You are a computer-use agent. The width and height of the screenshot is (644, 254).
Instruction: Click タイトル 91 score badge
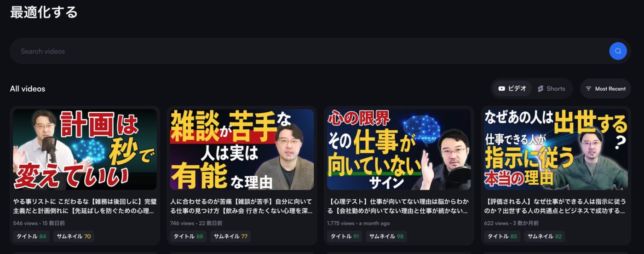(x=345, y=237)
